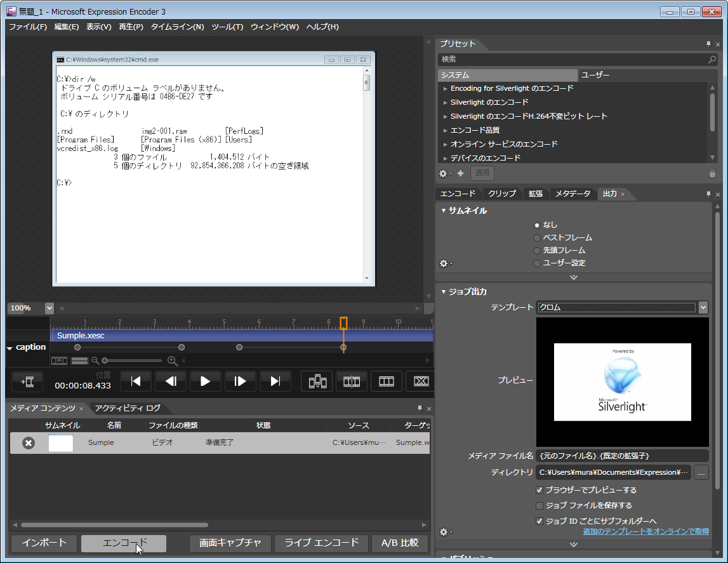This screenshot has width=728, height=563.
Task: Collapse the サムネイル section
Action: pos(444,211)
